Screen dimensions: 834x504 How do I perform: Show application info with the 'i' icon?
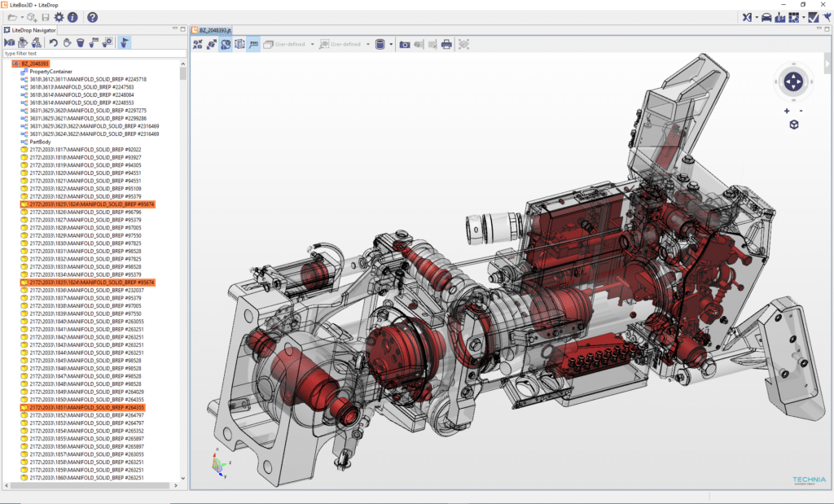tap(72, 18)
